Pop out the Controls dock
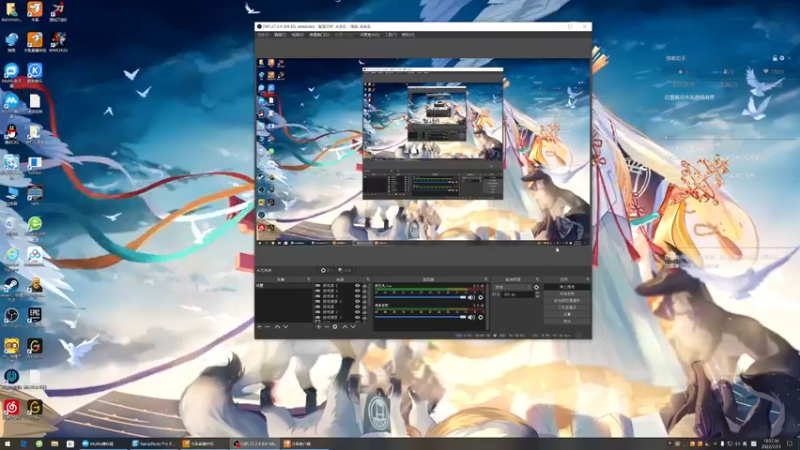This screenshot has height=450, width=800. click(x=588, y=279)
